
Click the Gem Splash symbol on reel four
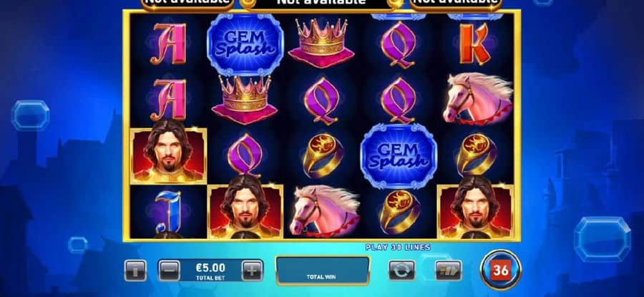[399, 156]
